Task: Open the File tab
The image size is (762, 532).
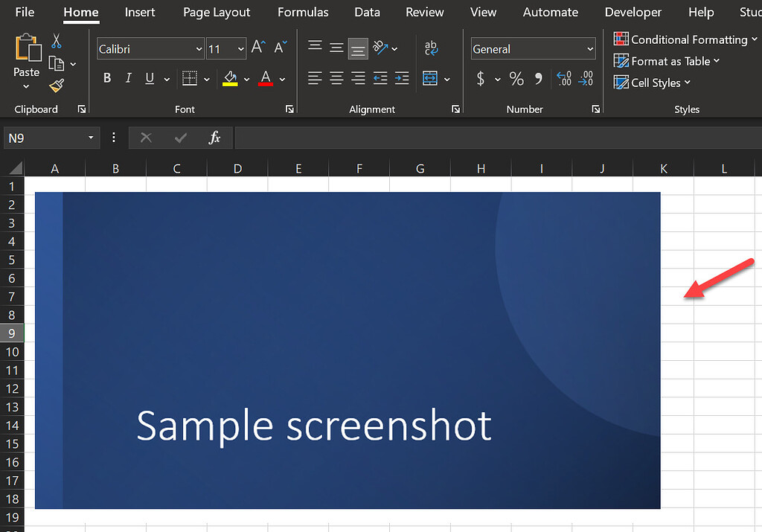Action: click(x=25, y=12)
